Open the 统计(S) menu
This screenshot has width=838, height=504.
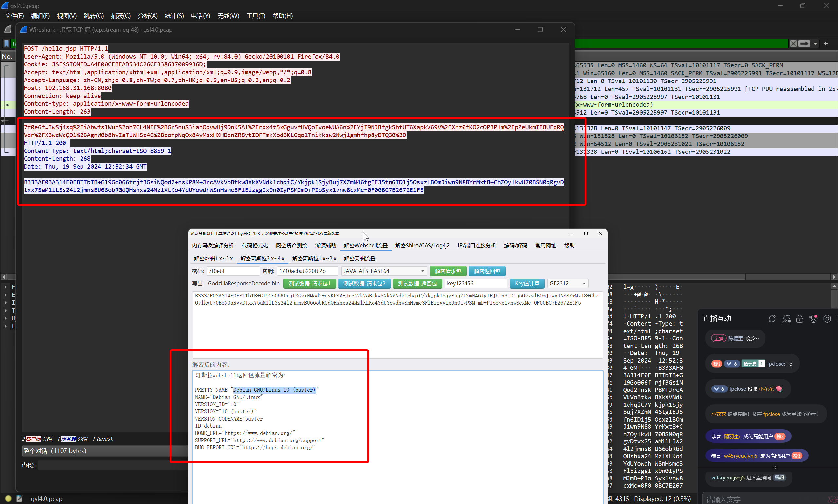[174, 16]
